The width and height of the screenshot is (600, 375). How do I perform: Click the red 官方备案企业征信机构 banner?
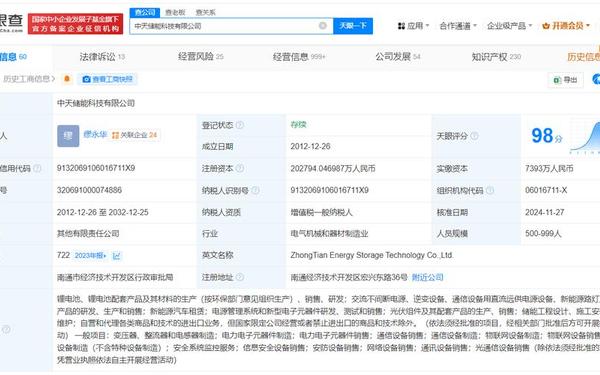click(75, 24)
